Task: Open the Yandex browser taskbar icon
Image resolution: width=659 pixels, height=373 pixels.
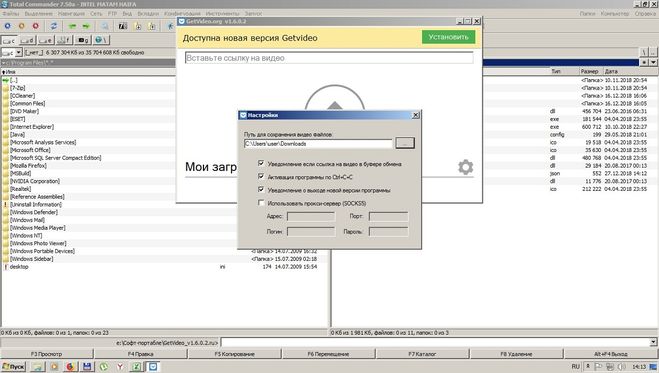Action: 120,367
